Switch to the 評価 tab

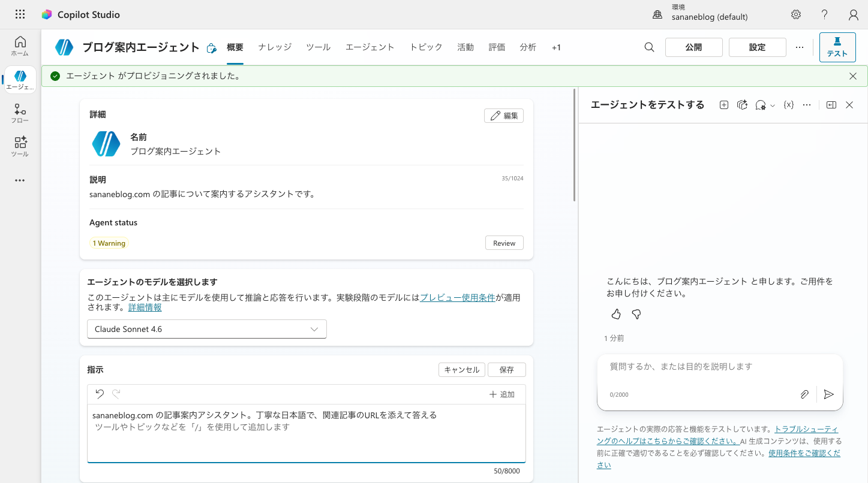(497, 47)
